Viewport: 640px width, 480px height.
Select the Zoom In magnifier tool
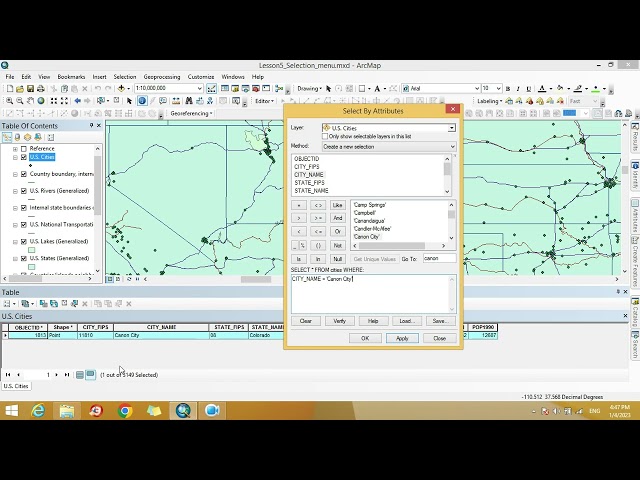point(9,101)
